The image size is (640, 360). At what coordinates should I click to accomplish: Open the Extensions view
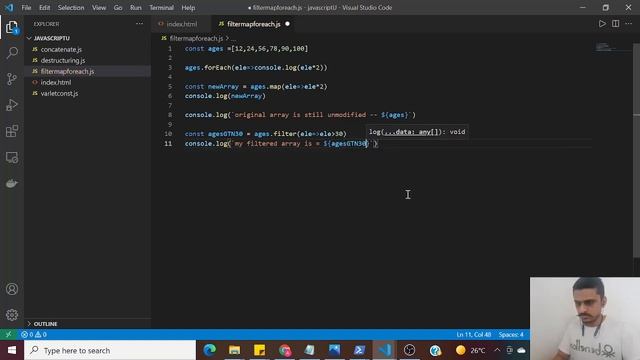[12, 131]
